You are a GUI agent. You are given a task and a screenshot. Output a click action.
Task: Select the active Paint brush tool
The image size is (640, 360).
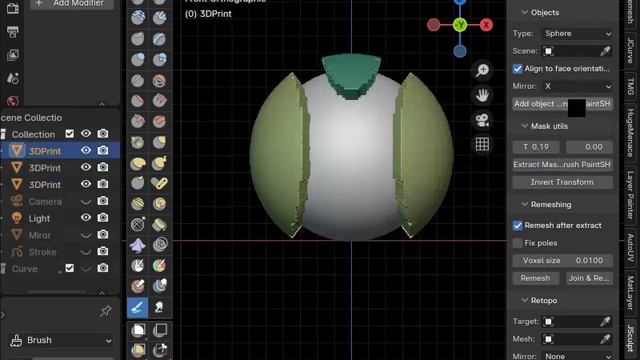[x=138, y=307]
